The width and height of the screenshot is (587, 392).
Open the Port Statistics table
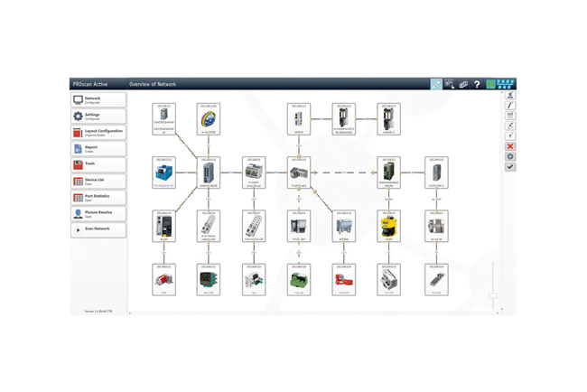(98, 197)
